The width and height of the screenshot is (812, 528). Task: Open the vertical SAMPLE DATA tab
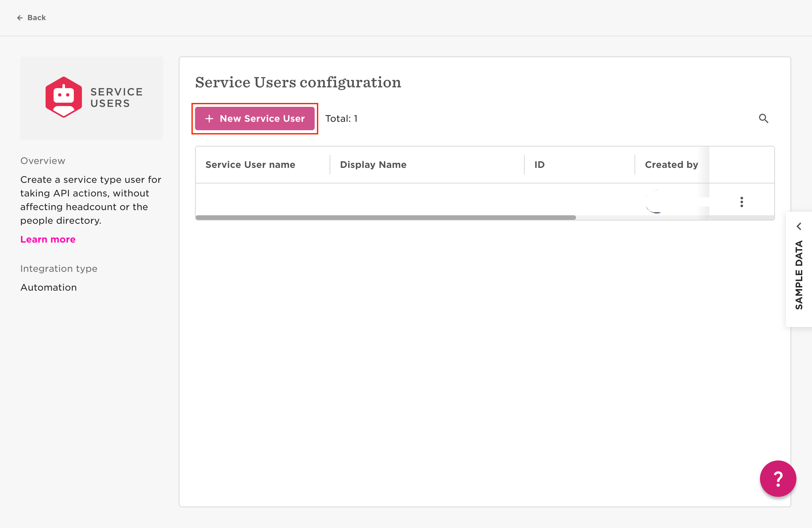(799, 275)
